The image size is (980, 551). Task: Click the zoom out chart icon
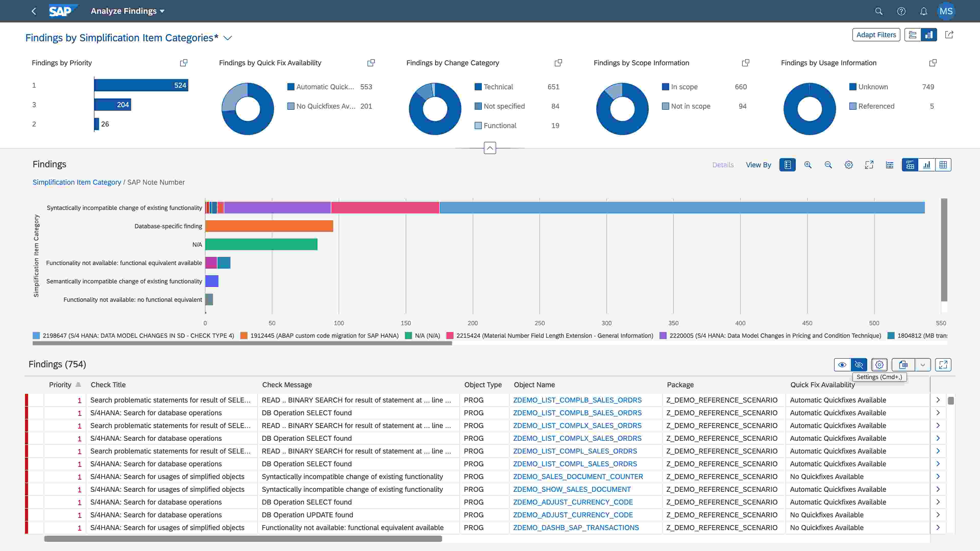[828, 165]
